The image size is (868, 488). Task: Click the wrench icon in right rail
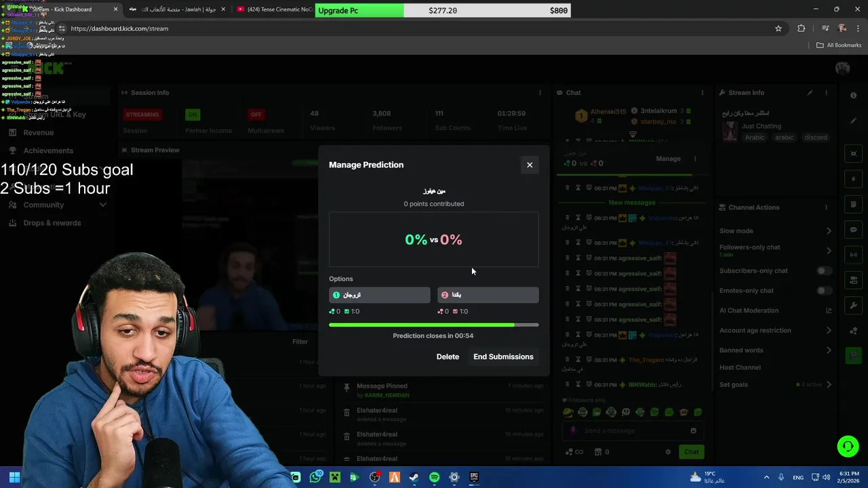click(x=854, y=306)
